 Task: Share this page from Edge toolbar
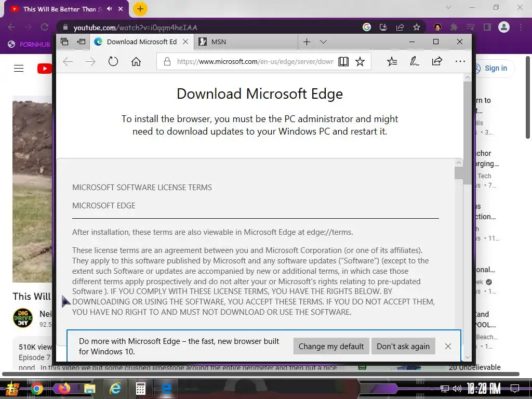(x=437, y=61)
